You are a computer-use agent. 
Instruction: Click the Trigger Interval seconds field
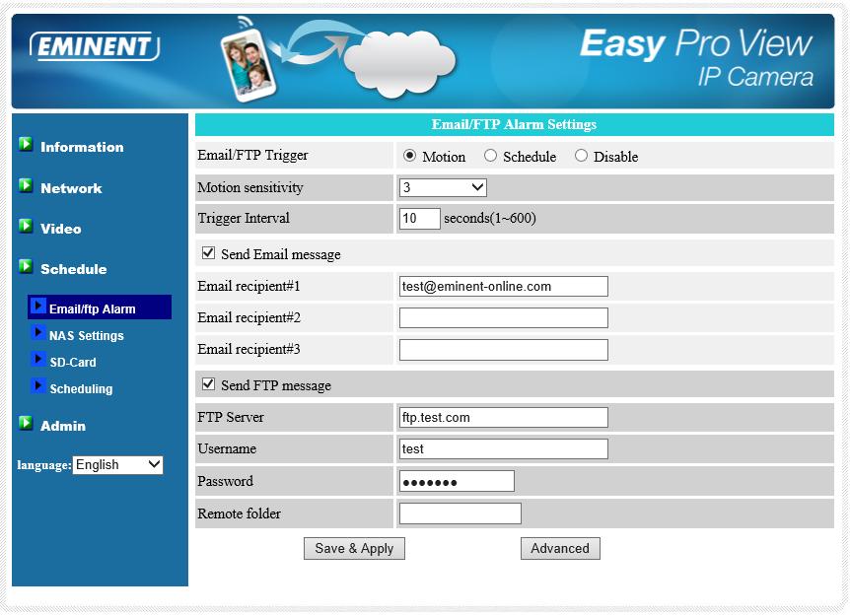420,219
